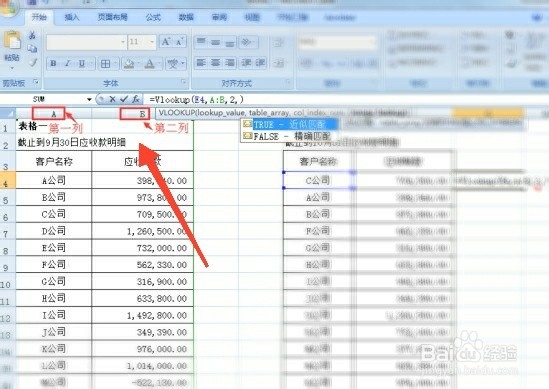Center text horizontally
Image resolution: width=549 pixels, height=389 pixels.
pos(215,63)
